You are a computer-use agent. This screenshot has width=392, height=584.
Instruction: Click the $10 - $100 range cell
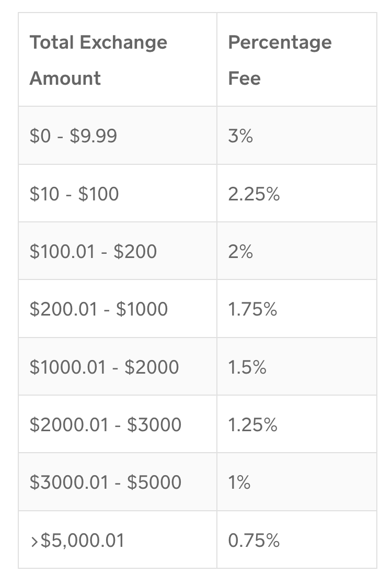click(x=118, y=193)
